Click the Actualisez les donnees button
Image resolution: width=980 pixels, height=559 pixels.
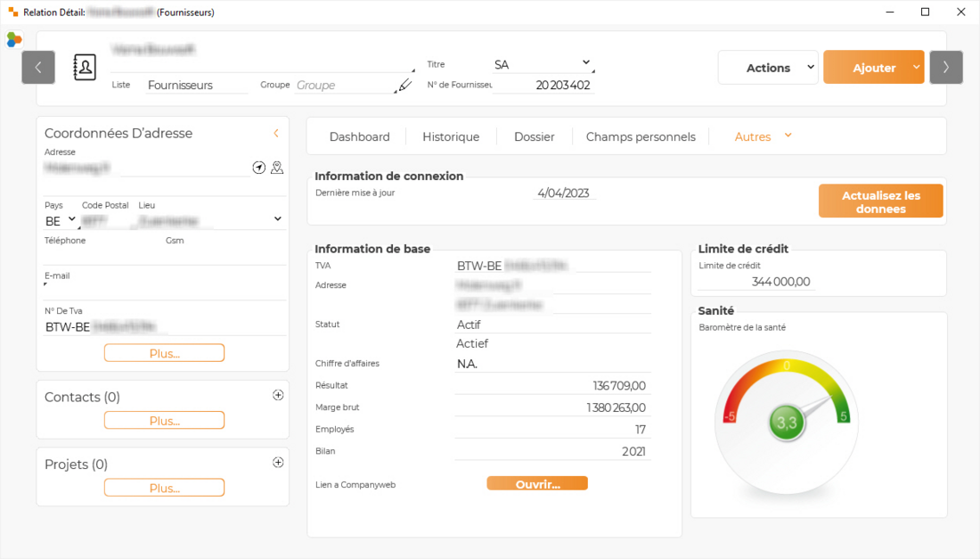tap(880, 201)
